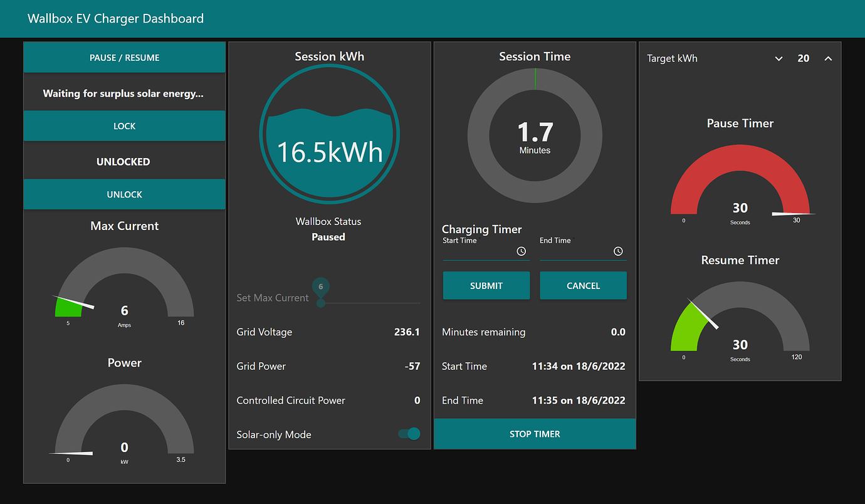Click the Max Current gauge

[x=124, y=282]
